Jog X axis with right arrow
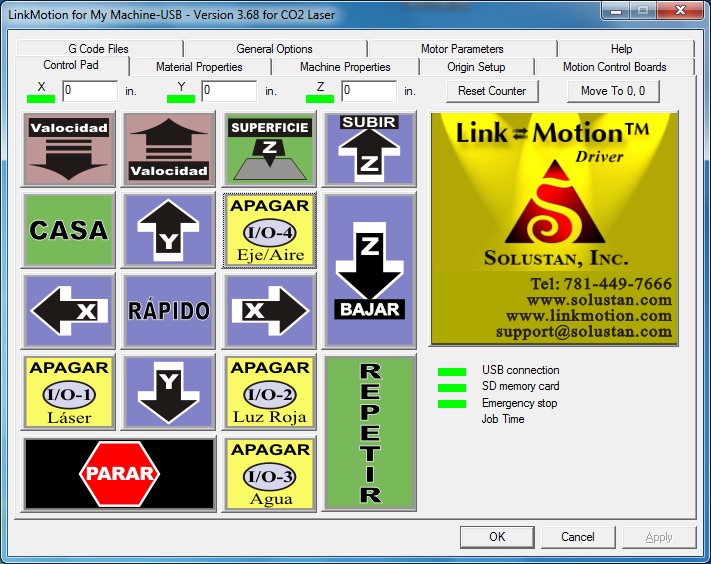Image resolution: width=711 pixels, height=564 pixels. tap(269, 310)
